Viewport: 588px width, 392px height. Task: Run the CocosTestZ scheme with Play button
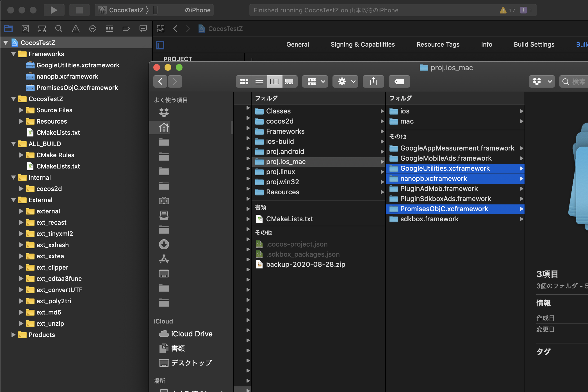54,10
